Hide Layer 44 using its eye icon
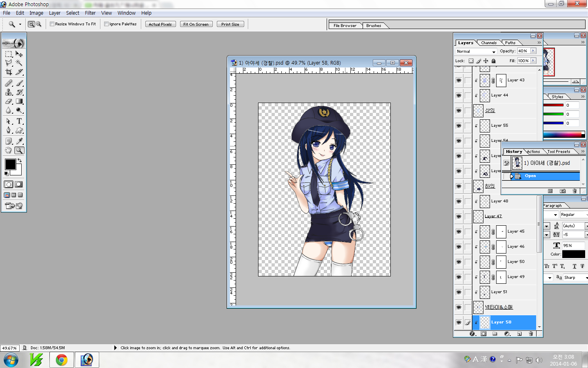The image size is (588, 368). (x=459, y=95)
